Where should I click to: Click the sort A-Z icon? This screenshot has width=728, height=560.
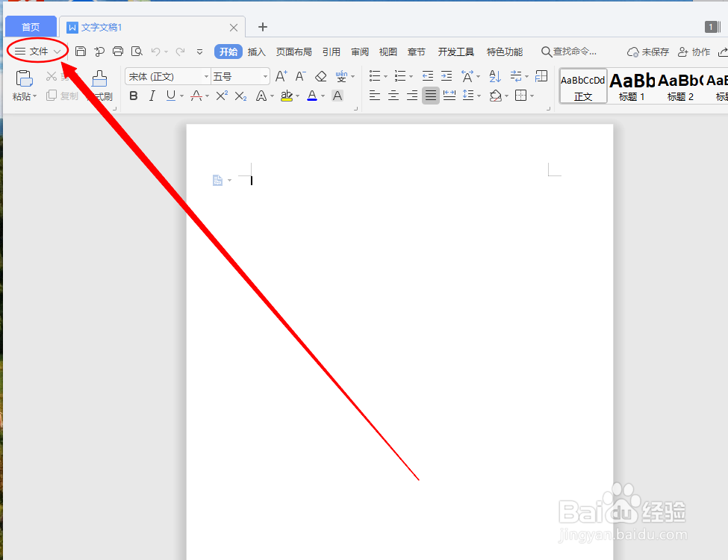point(495,75)
